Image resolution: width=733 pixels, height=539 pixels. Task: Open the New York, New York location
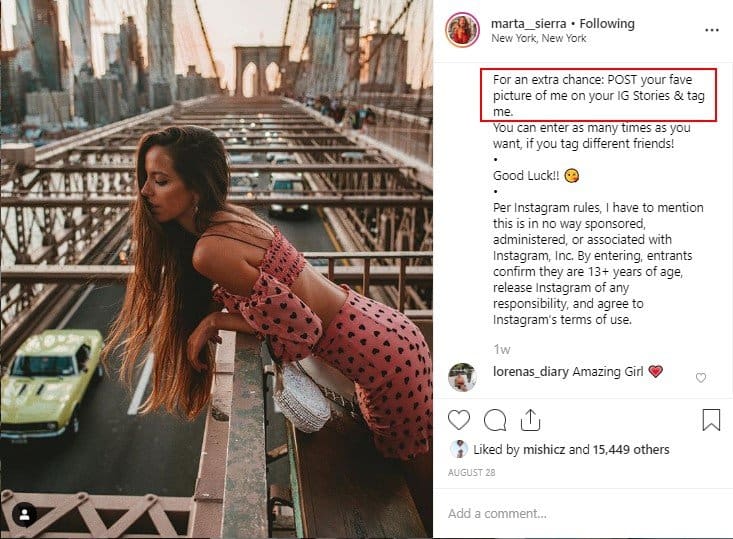(x=539, y=38)
